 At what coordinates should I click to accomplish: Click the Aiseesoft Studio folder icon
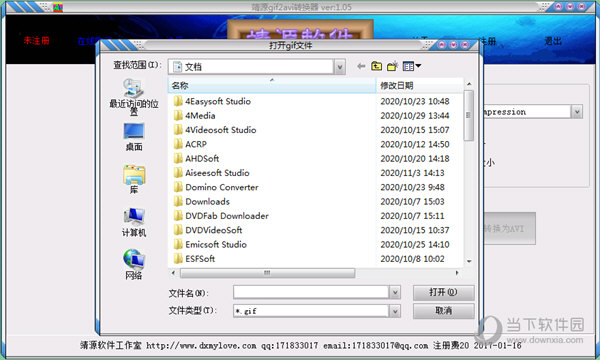178,173
